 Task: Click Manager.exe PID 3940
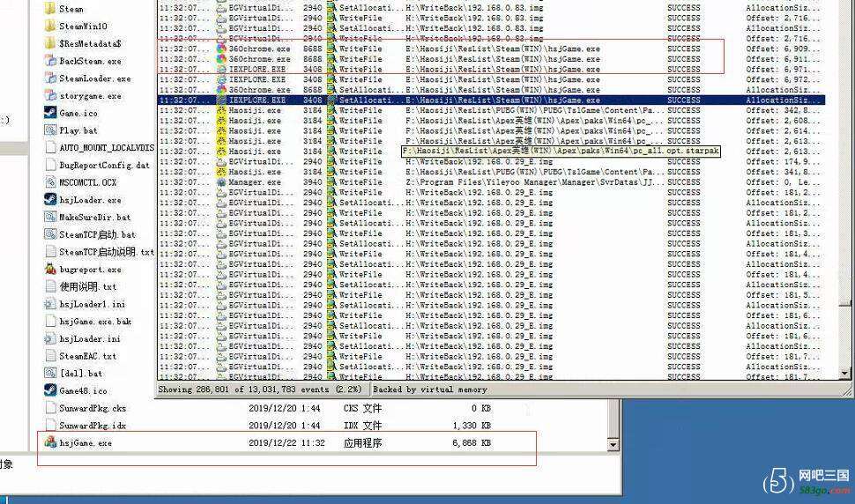(x=312, y=182)
